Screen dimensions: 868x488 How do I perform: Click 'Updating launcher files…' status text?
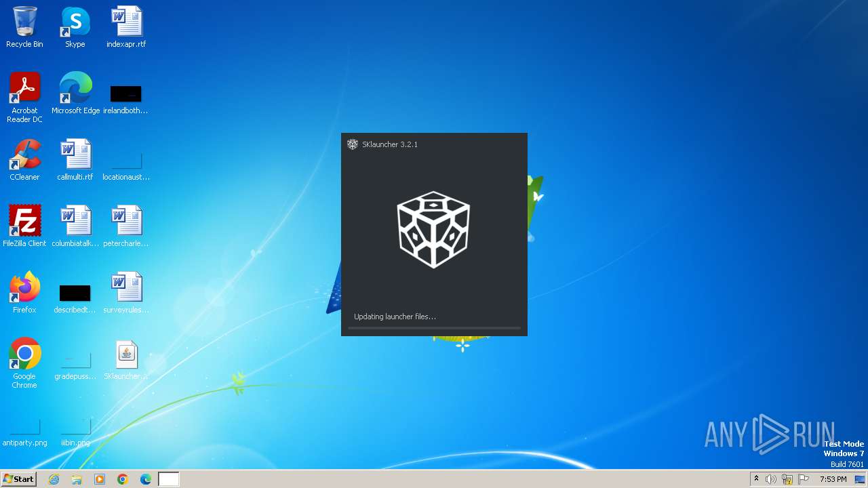click(x=395, y=317)
